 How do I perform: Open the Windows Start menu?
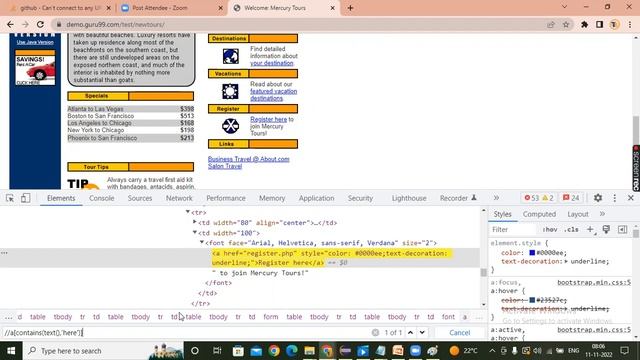[x=11, y=351]
